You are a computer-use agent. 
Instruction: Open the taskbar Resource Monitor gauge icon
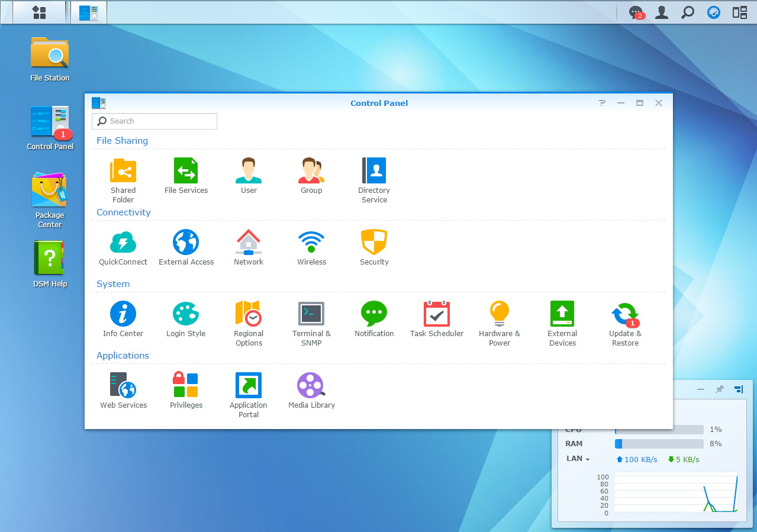pos(714,12)
